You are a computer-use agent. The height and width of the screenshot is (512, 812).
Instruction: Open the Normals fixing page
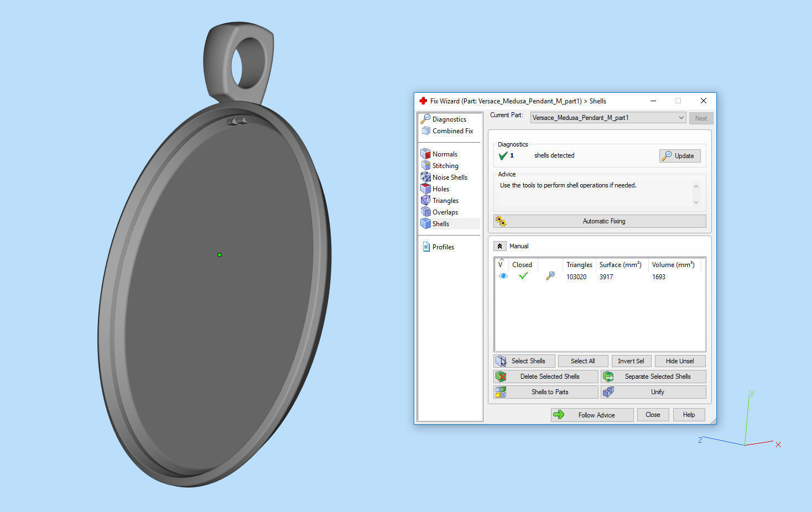[x=444, y=154]
